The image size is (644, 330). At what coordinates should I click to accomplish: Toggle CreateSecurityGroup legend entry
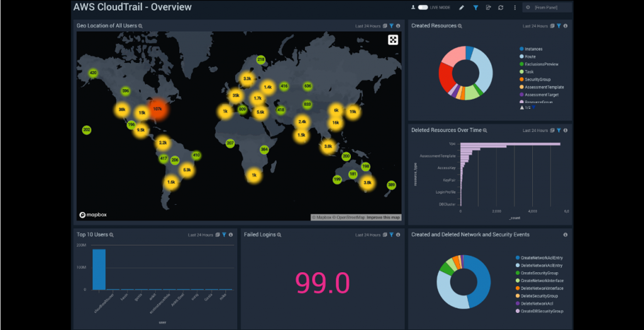coord(536,273)
